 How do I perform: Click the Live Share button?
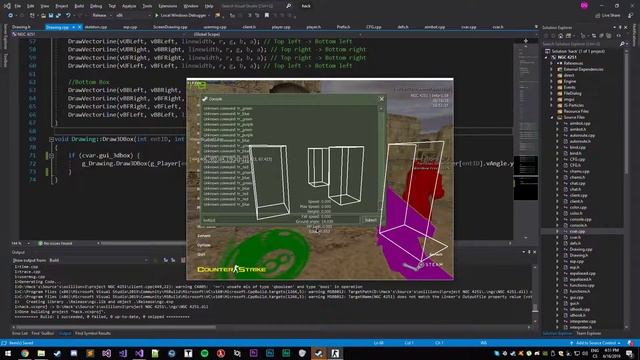pos(608,16)
